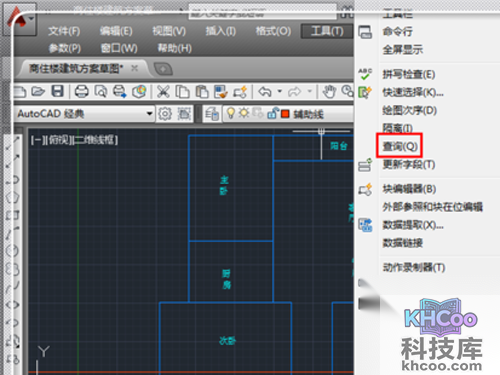
Task: Open Layer Properties Manager icon
Action: pyautogui.click(x=212, y=114)
